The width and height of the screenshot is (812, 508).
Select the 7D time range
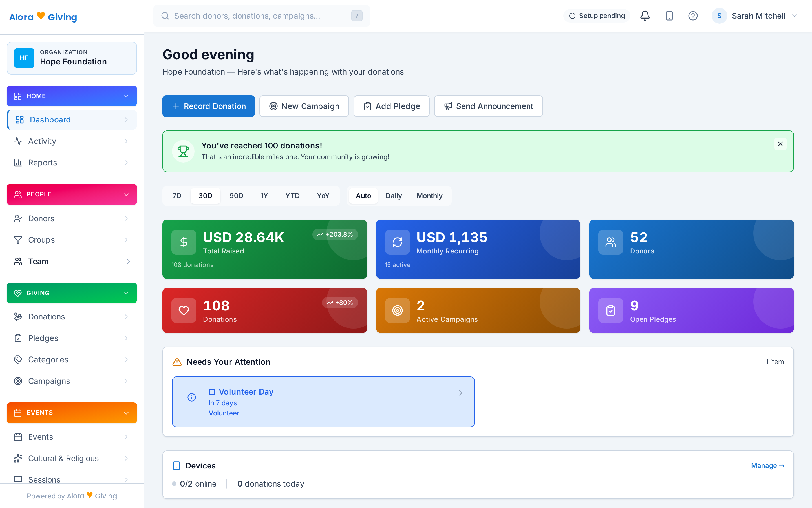(x=177, y=196)
